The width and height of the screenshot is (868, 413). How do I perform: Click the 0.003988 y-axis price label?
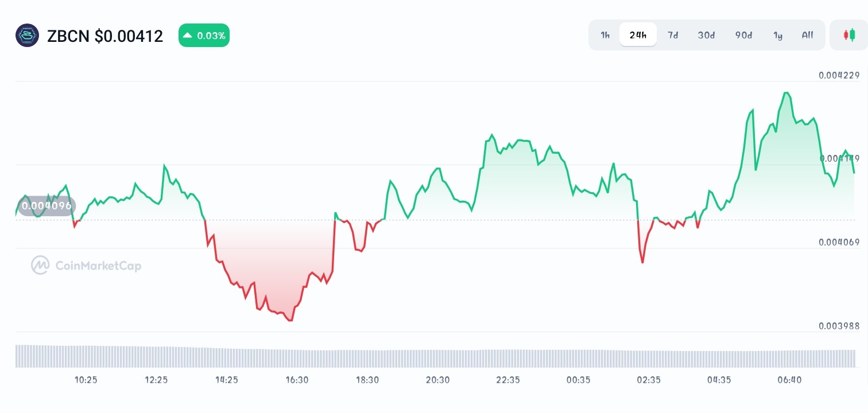pyautogui.click(x=839, y=326)
